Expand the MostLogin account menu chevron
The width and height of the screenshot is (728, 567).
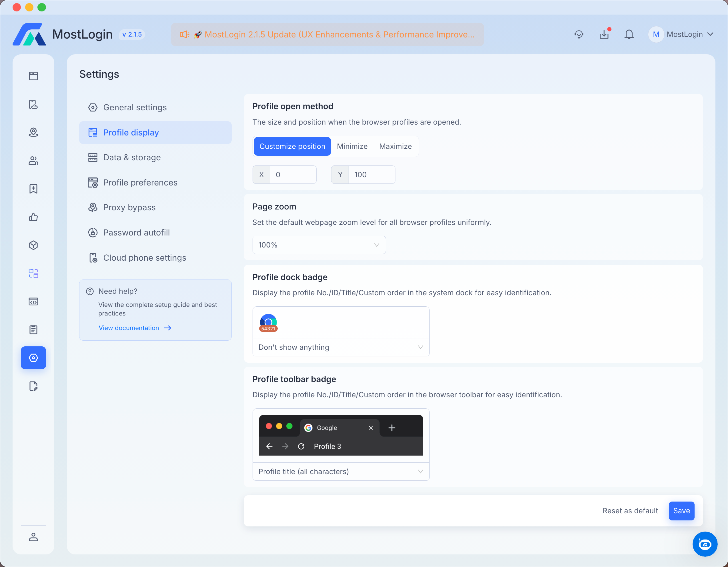tap(710, 34)
